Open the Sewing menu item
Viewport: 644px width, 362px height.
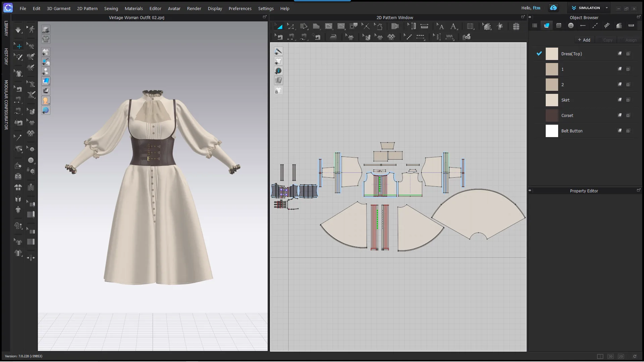tap(111, 8)
